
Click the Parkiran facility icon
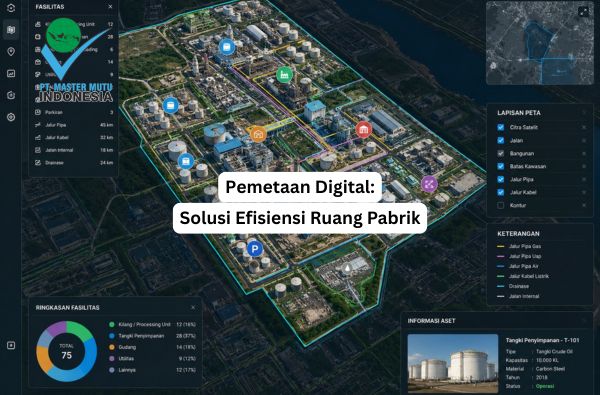click(x=38, y=112)
